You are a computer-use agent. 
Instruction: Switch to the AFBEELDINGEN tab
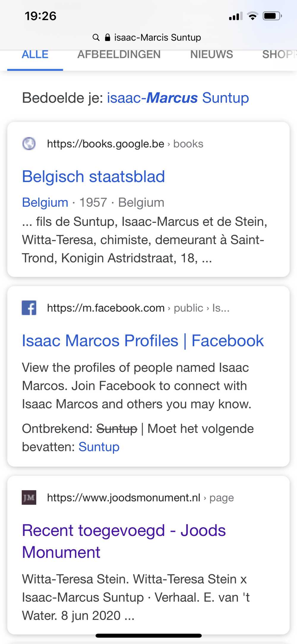pyautogui.click(x=119, y=54)
